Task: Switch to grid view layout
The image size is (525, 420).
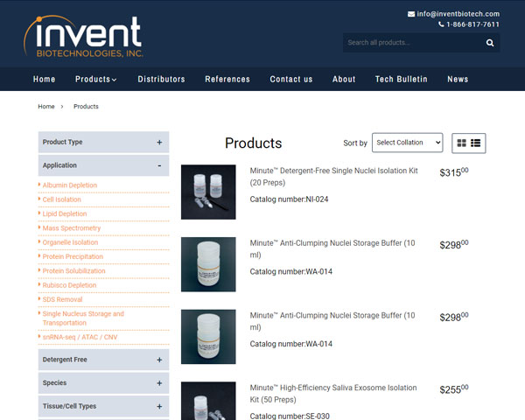Action: coord(462,143)
